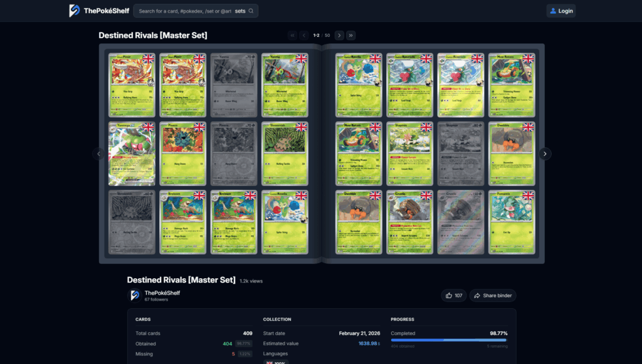Open the Login button
Viewport: 642px width, 364px height.
[560, 11]
